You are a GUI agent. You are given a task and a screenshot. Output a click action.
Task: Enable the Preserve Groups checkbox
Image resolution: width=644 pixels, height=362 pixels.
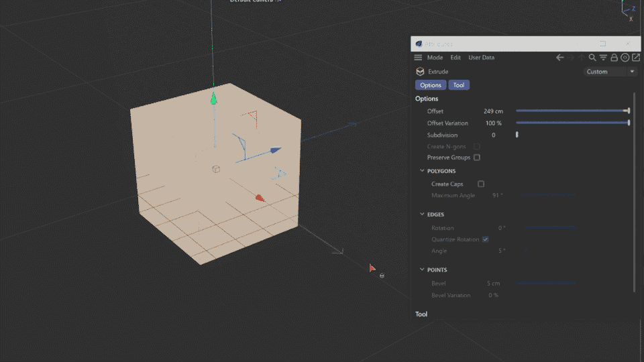pos(477,158)
